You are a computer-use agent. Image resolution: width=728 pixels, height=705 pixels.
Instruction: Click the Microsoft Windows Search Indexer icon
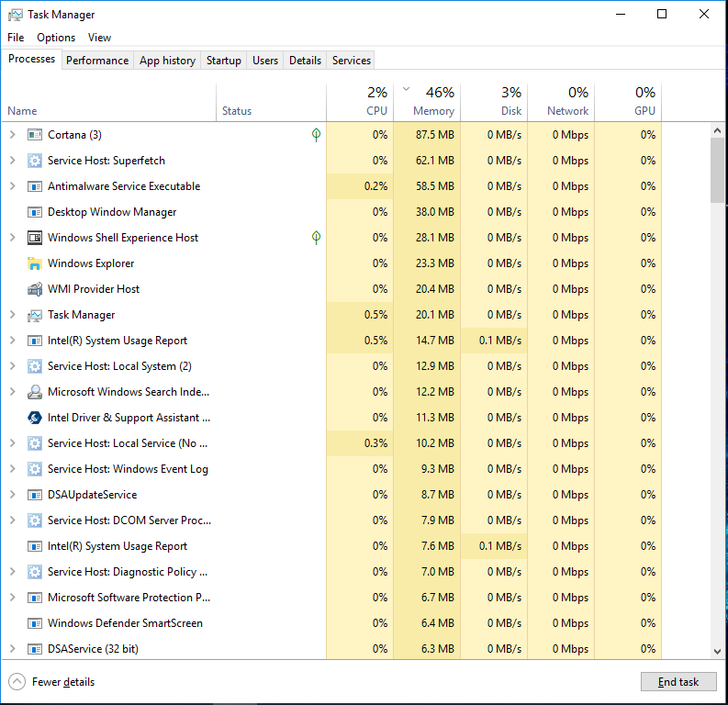tap(34, 392)
